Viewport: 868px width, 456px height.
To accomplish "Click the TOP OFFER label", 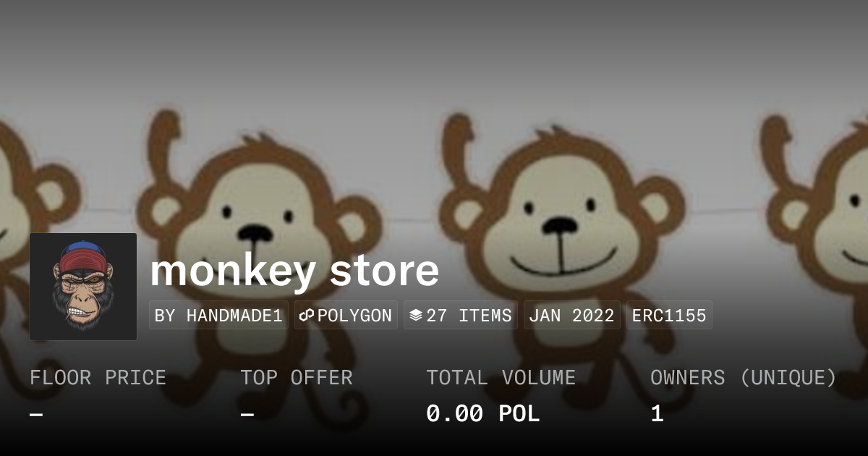I will [x=297, y=378].
